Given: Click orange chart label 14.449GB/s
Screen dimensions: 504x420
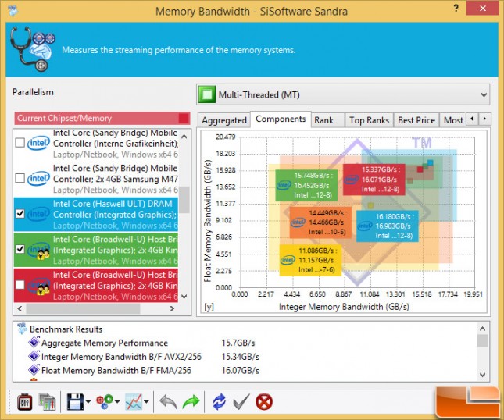Looking at the screenshot, I should [320, 222].
